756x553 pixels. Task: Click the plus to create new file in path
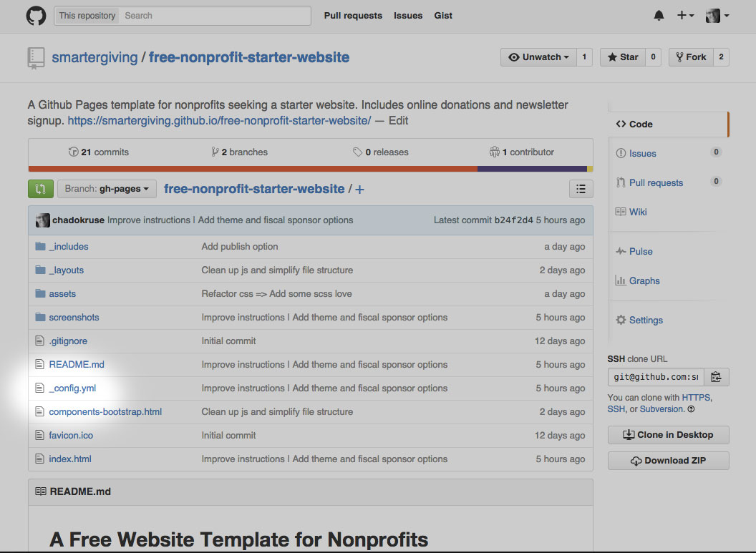(359, 190)
